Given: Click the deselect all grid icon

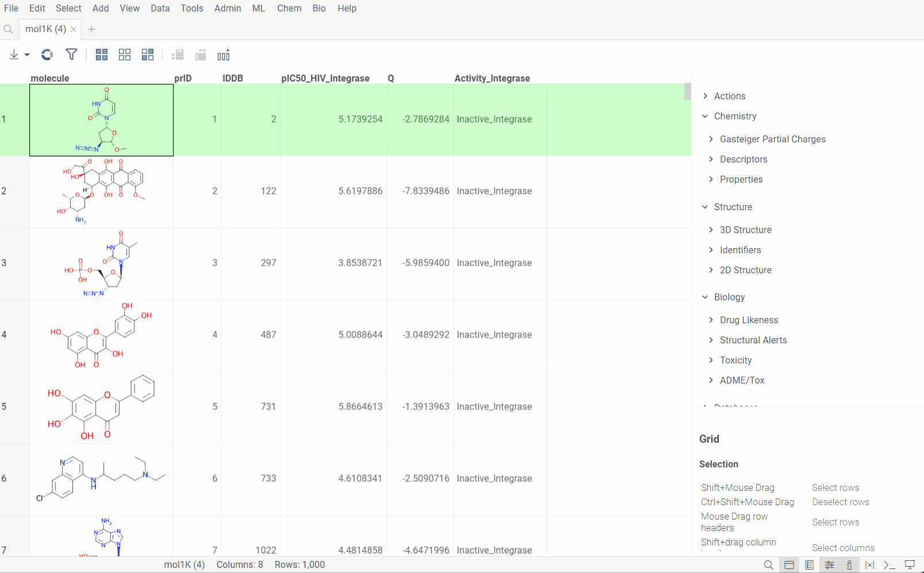Looking at the screenshot, I should click(x=125, y=55).
